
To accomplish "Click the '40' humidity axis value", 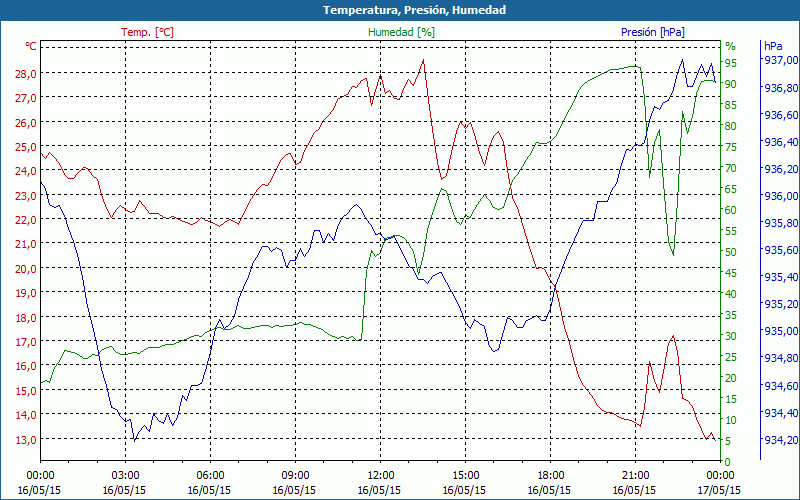I will 731,294.
